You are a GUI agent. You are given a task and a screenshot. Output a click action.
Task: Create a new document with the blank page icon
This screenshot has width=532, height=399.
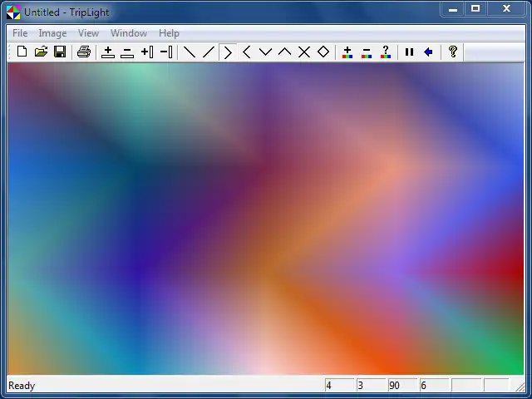(22, 52)
